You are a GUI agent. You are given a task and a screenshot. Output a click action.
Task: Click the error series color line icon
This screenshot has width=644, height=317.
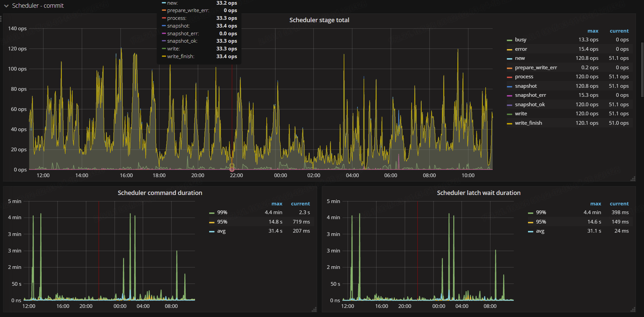(509, 49)
